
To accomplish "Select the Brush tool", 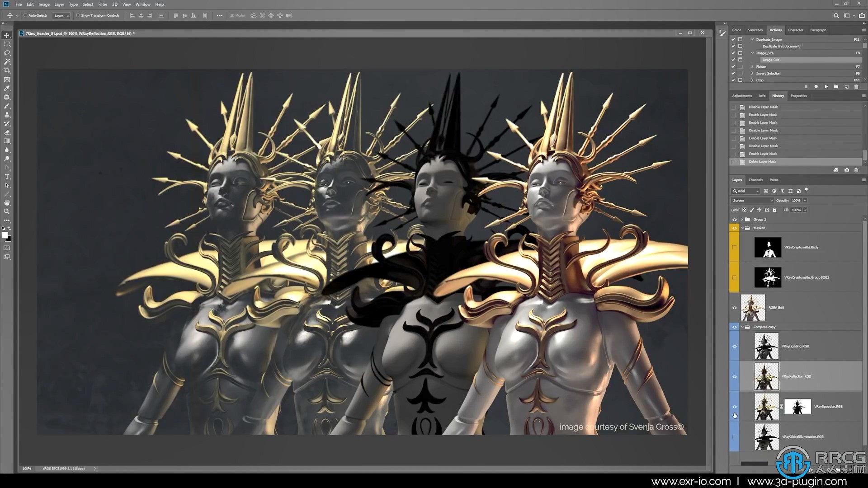I will pos(7,105).
